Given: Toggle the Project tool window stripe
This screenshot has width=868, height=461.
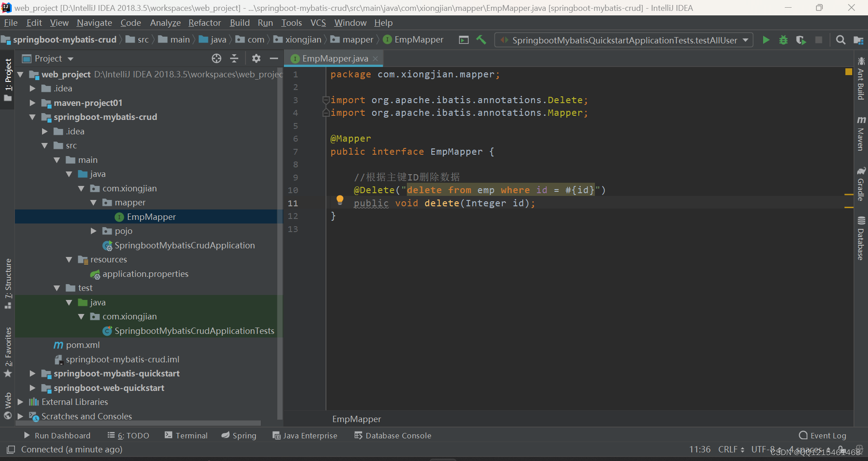Looking at the screenshot, I should coord(8,80).
